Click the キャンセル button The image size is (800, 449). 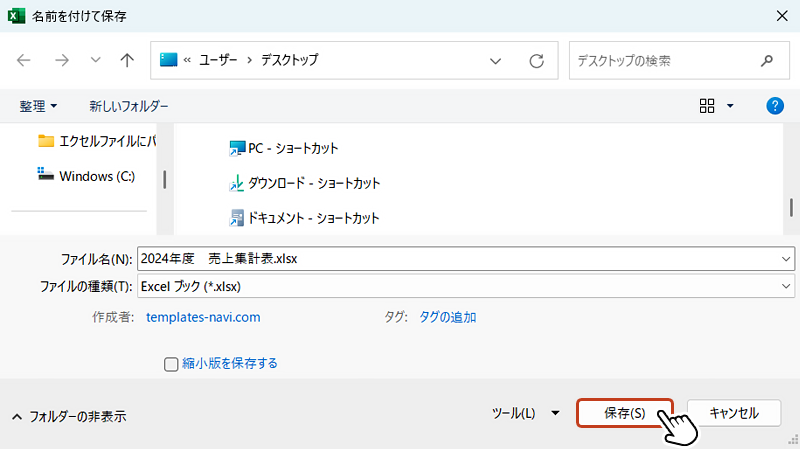734,413
